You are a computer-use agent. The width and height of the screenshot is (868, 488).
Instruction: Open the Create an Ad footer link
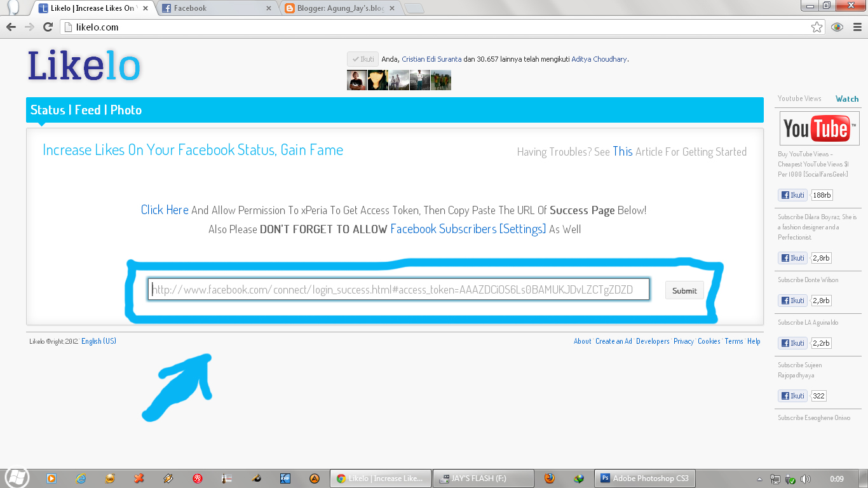pos(614,341)
